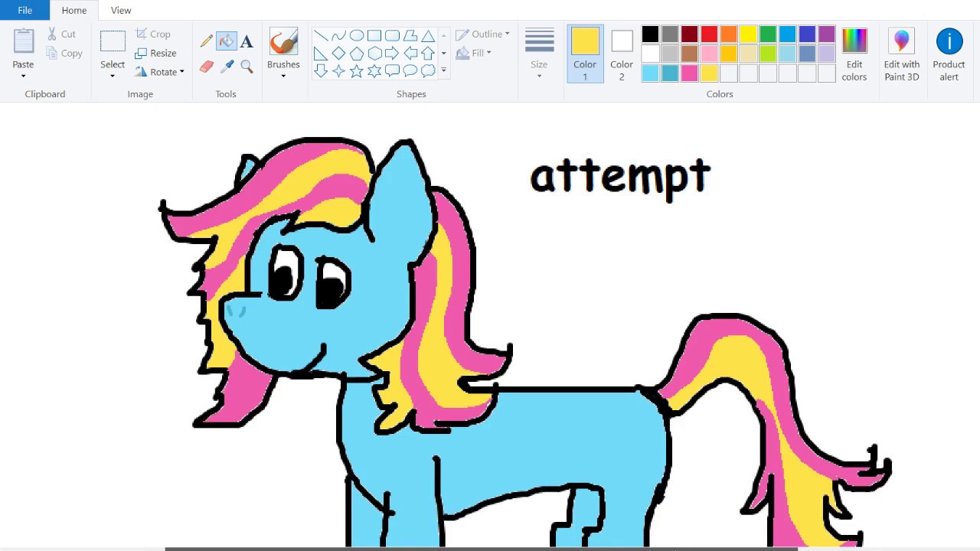
Task: Open Edit colors dialog
Action: click(854, 54)
